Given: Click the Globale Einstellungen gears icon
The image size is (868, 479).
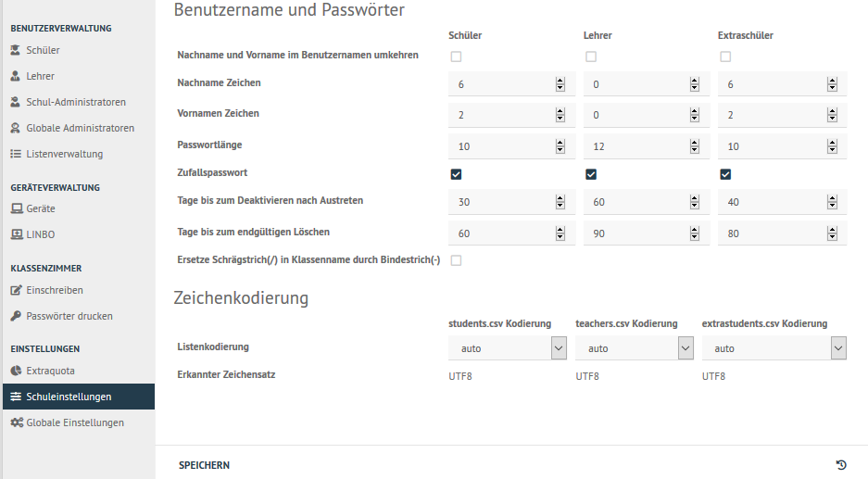Looking at the screenshot, I should click(17, 422).
